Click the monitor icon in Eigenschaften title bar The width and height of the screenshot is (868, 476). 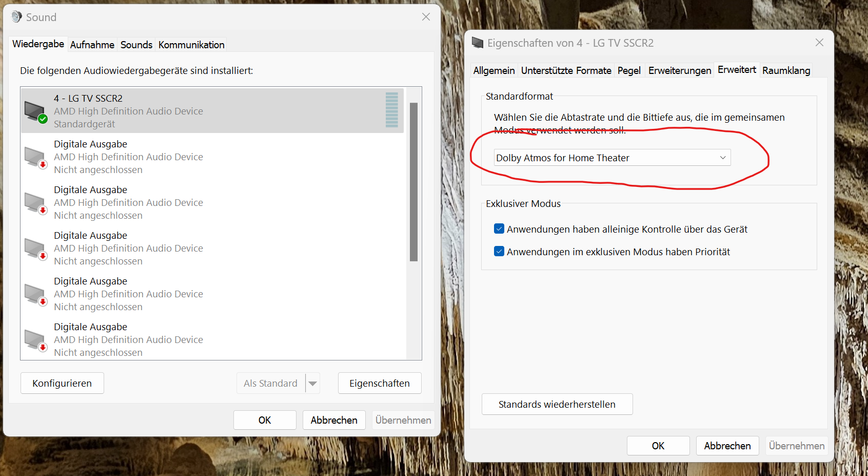tap(478, 43)
